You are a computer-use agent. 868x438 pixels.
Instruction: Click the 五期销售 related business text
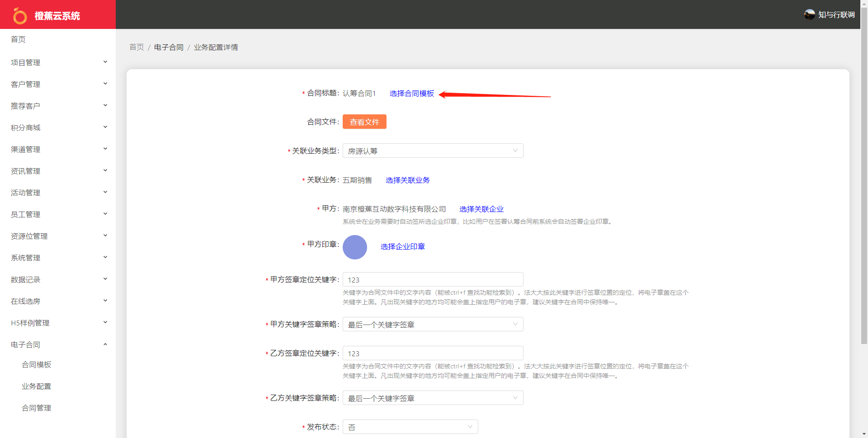pos(357,180)
